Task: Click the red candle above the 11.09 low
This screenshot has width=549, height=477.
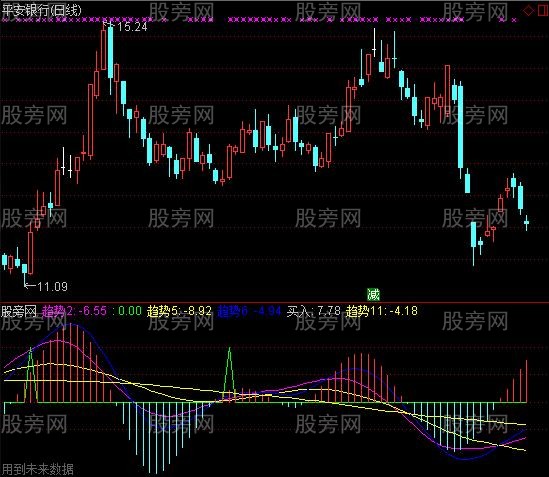Action: pyautogui.click(x=31, y=252)
